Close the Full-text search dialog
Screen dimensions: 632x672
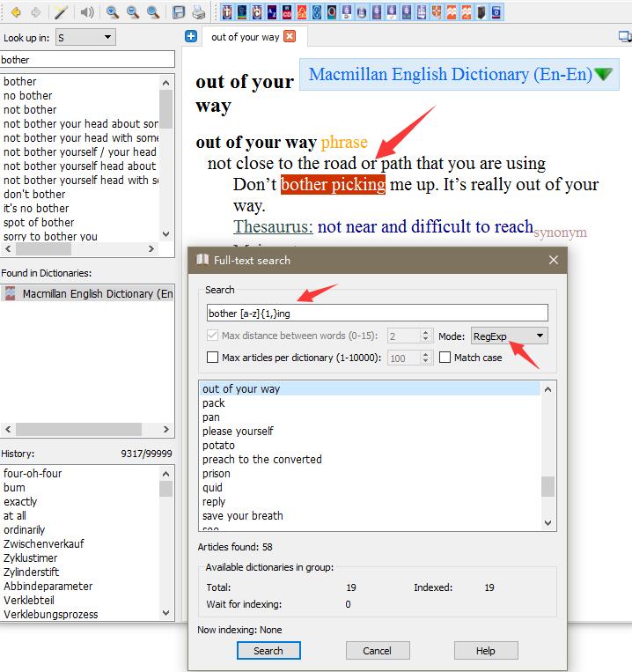click(554, 260)
